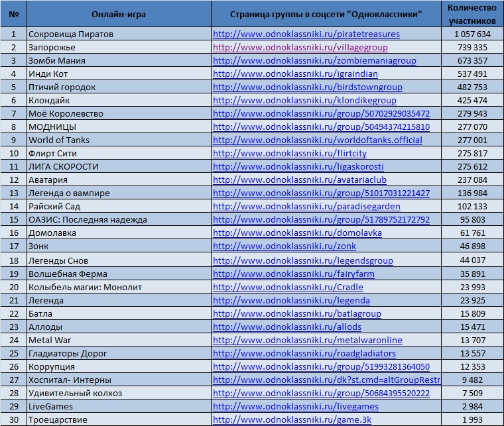Click the '№' header cell
The image size is (504, 426).
coord(13,14)
